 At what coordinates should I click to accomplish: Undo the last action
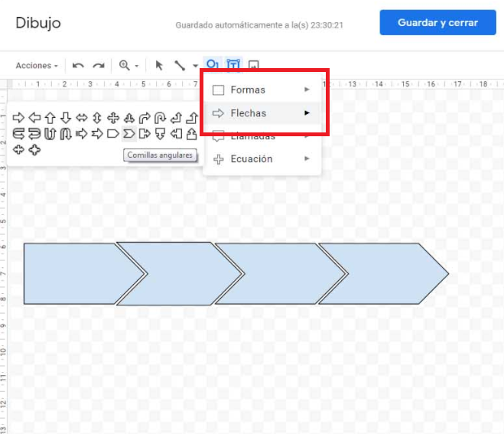(78, 66)
